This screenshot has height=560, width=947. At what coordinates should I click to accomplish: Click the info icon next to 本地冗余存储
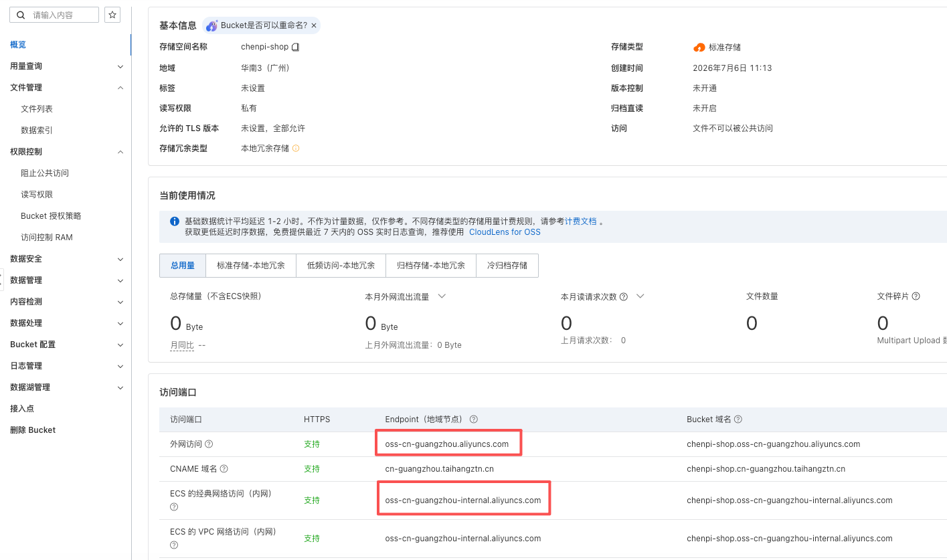pyautogui.click(x=296, y=148)
